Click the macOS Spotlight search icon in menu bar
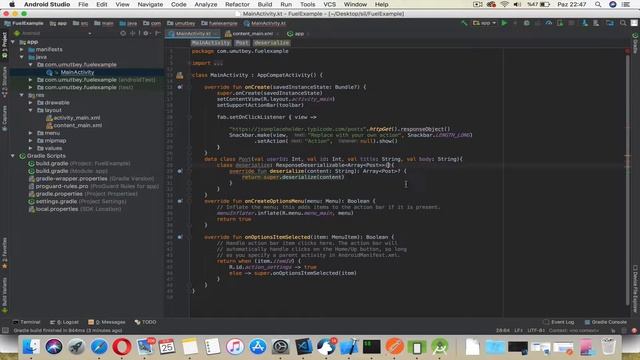Image resolution: width=640 pixels, height=360 pixels. [598, 4]
